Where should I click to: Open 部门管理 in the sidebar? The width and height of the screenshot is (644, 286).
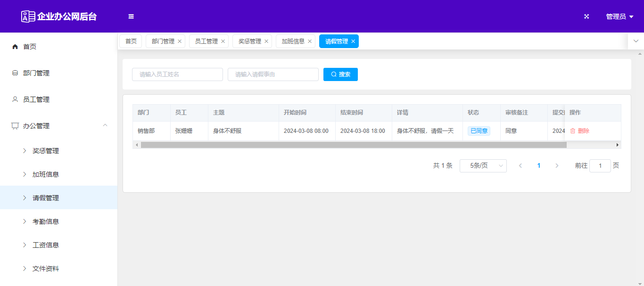(x=36, y=73)
